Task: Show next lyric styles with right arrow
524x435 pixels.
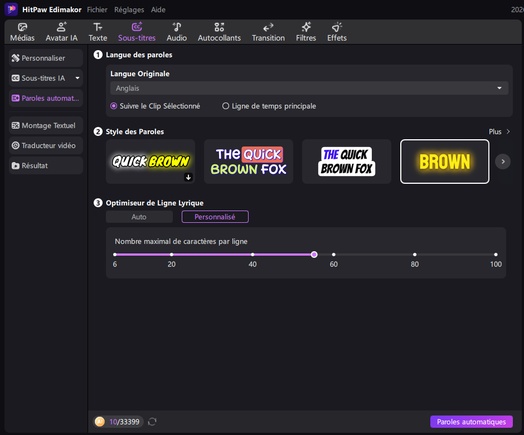Action: click(503, 162)
